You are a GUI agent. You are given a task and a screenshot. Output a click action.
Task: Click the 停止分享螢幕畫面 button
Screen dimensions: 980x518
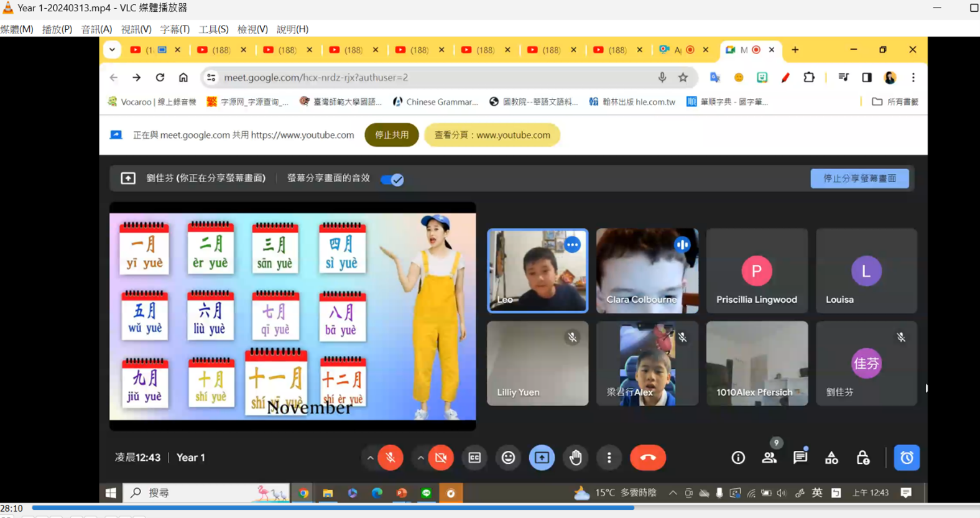tap(859, 178)
